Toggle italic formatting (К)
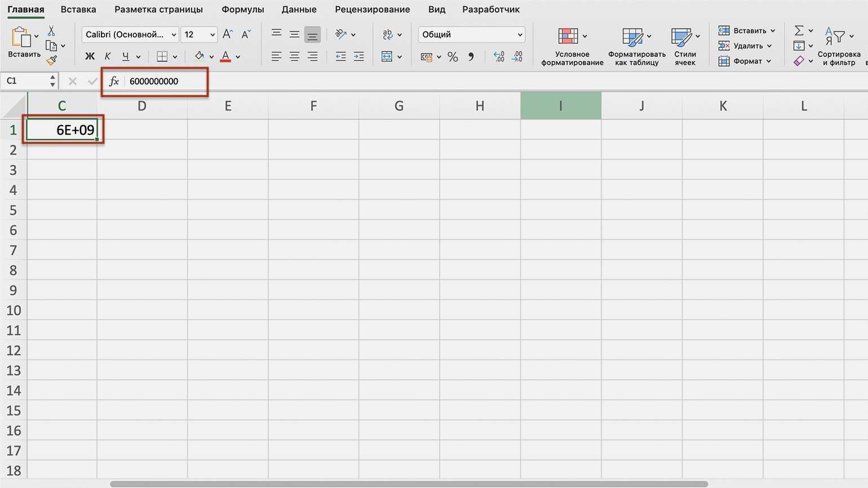The image size is (868, 488). pos(108,56)
